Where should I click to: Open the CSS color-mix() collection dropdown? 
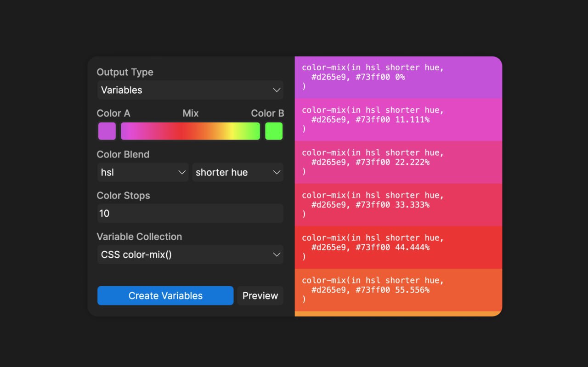click(190, 254)
